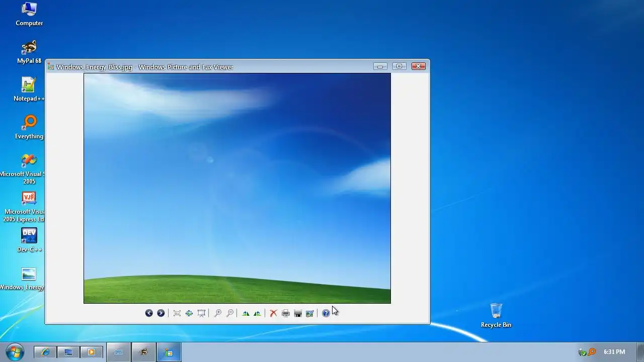Show image at actual size

189,313
